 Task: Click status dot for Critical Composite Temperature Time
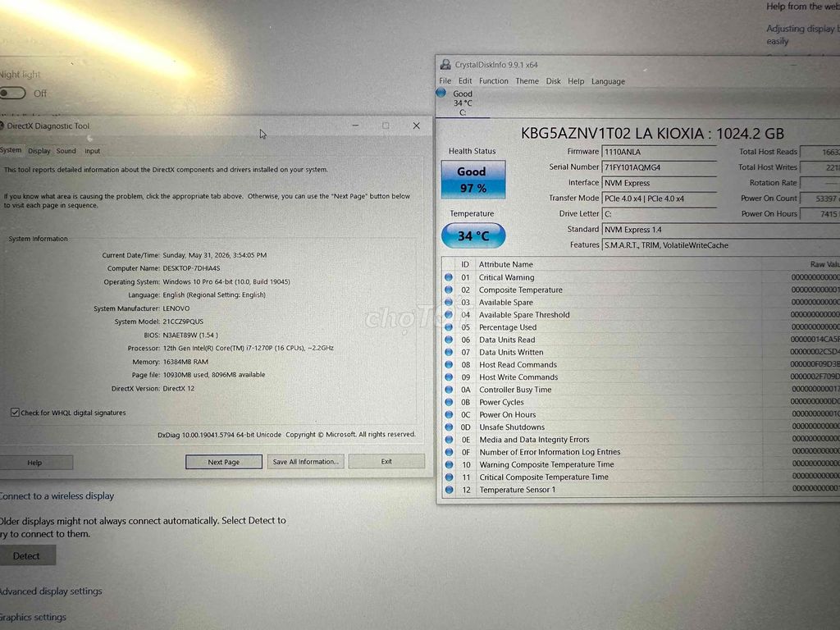(449, 477)
